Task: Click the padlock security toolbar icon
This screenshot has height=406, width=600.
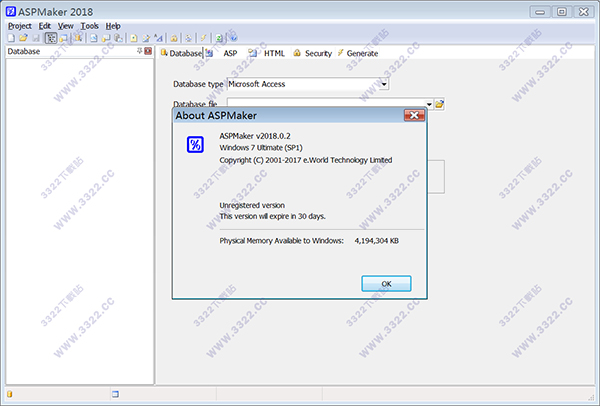Action: click(x=174, y=38)
